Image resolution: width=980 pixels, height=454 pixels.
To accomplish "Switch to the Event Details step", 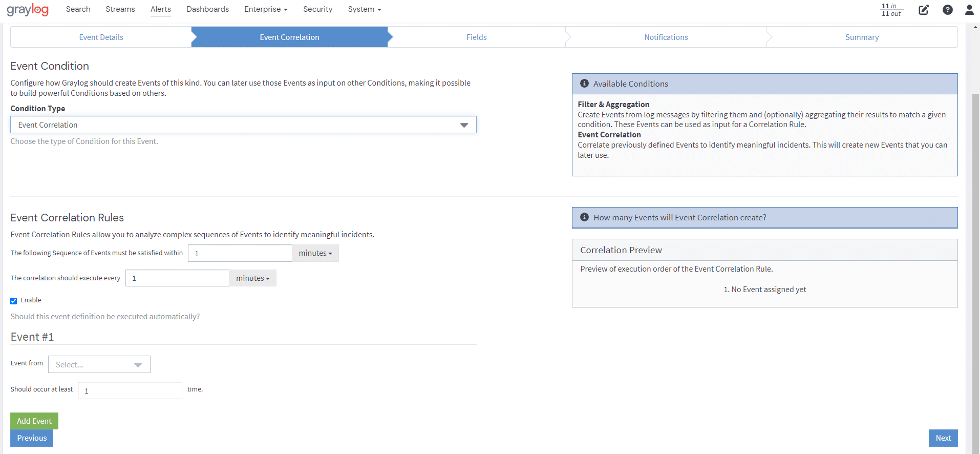I will [101, 37].
